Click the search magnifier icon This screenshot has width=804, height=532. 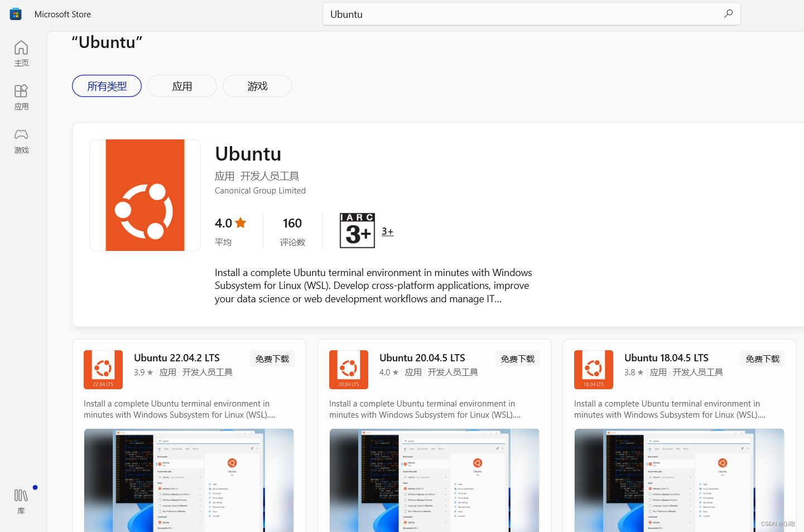tap(728, 14)
